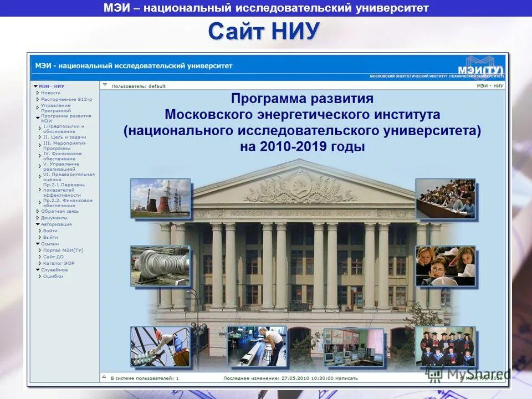Click the Служебное section label
This screenshot has width=532, height=399.
[55, 270]
